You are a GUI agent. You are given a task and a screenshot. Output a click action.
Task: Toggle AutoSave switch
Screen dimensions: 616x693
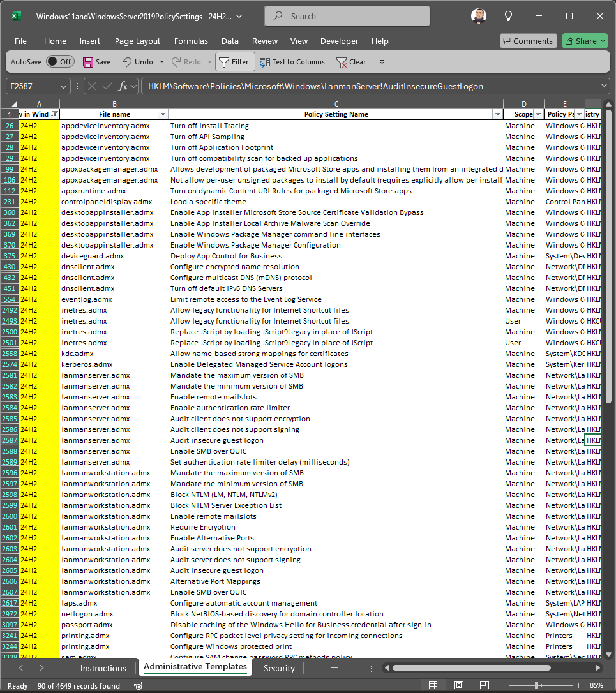[x=60, y=62]
